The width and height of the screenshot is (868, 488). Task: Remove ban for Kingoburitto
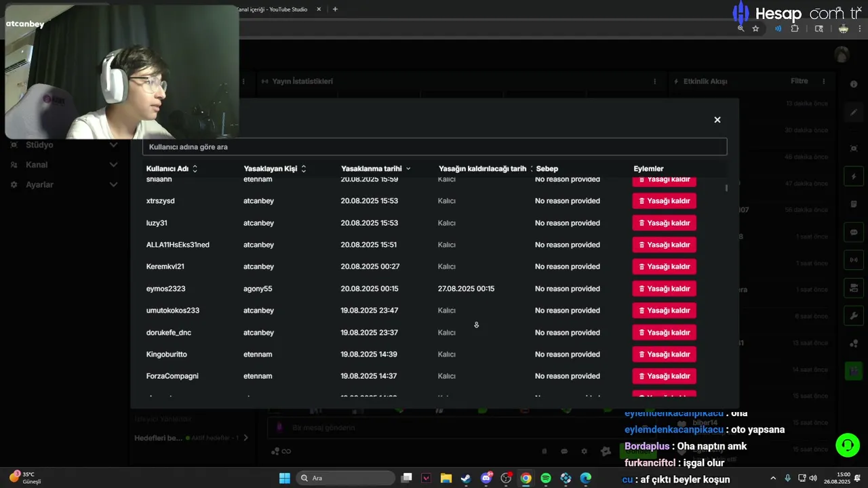[665, 354]
